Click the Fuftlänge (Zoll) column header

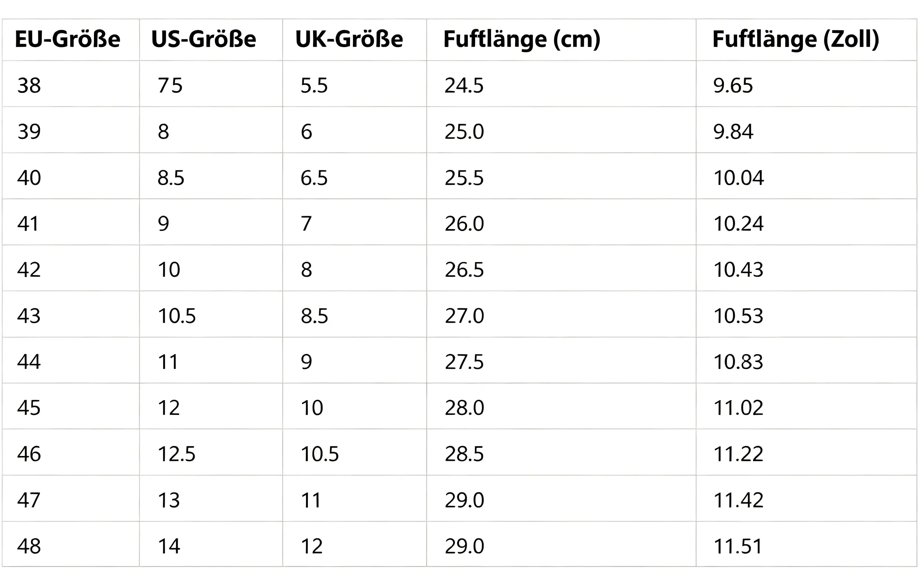point(806,40)
